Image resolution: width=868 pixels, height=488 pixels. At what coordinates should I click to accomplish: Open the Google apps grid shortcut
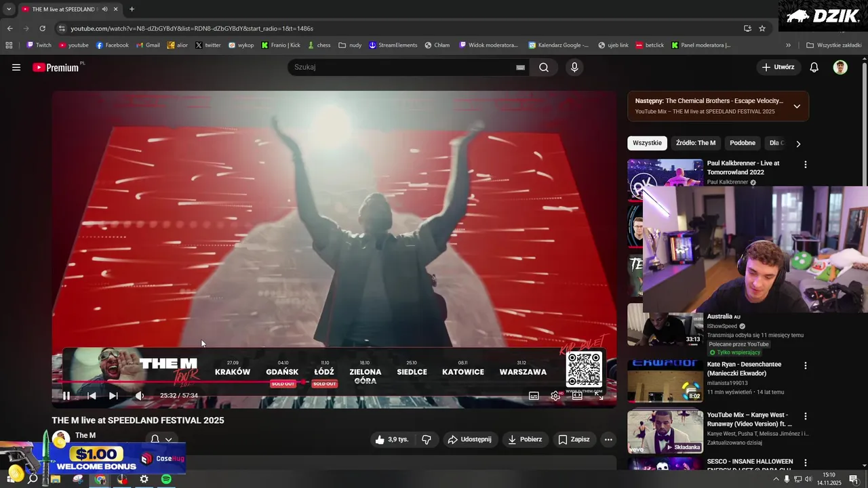click(x=9, y=45)
